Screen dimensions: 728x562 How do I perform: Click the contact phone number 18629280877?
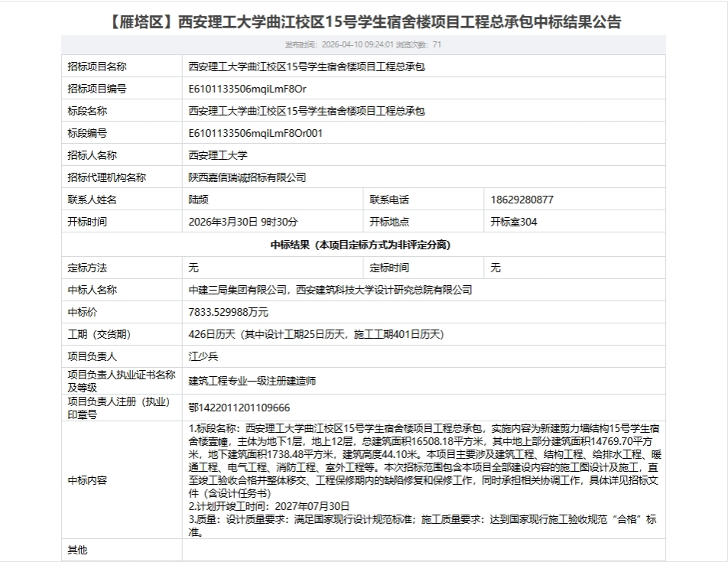pos(522,200)
